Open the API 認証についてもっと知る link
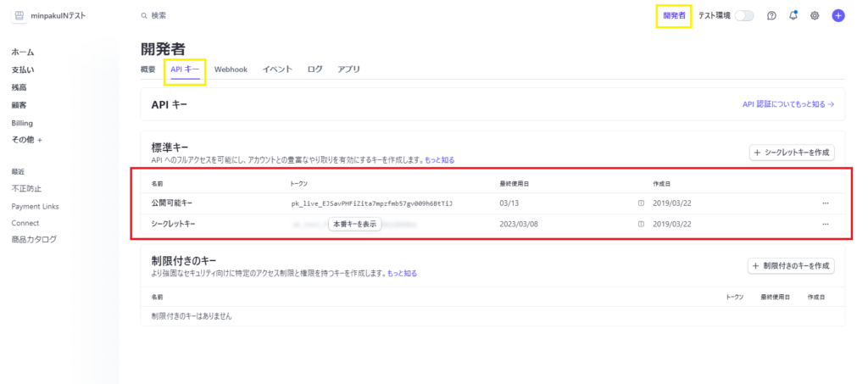The height and width of the screenshot is (384, 868). (x=787, y=104)
